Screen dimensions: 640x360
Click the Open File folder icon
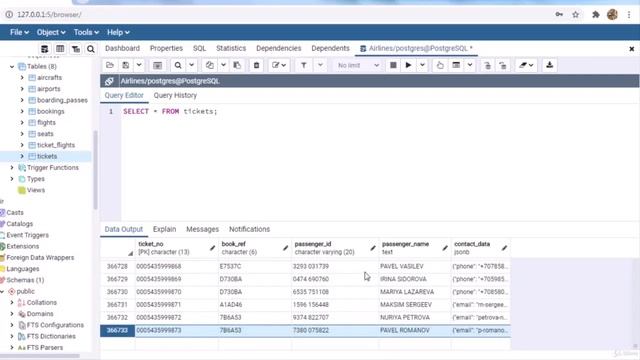pos(110,65)
